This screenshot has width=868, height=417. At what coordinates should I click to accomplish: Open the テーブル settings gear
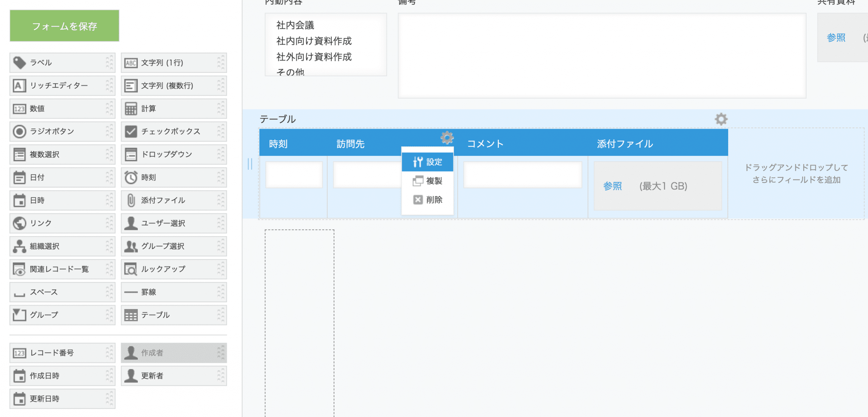pos(721,119)
